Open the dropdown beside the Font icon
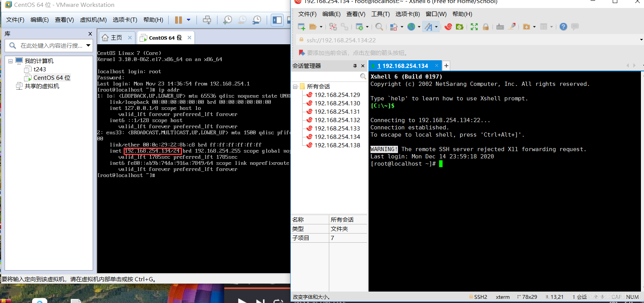Screen dimensions: 644x303 click(436, 27)
